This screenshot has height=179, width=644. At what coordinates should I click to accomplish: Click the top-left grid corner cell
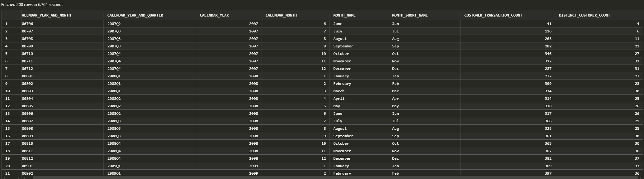tap(11, 15)
